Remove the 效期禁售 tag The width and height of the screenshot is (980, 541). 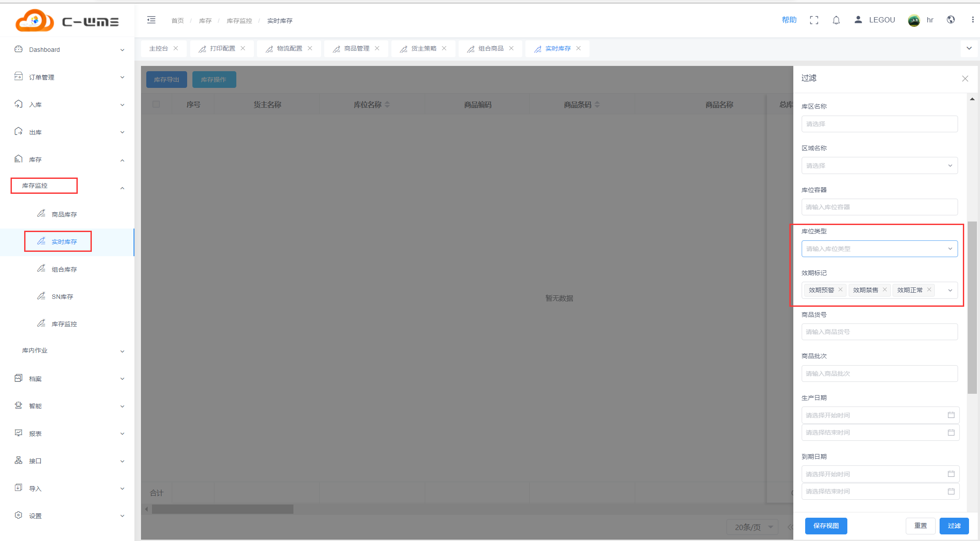[885, 290]
